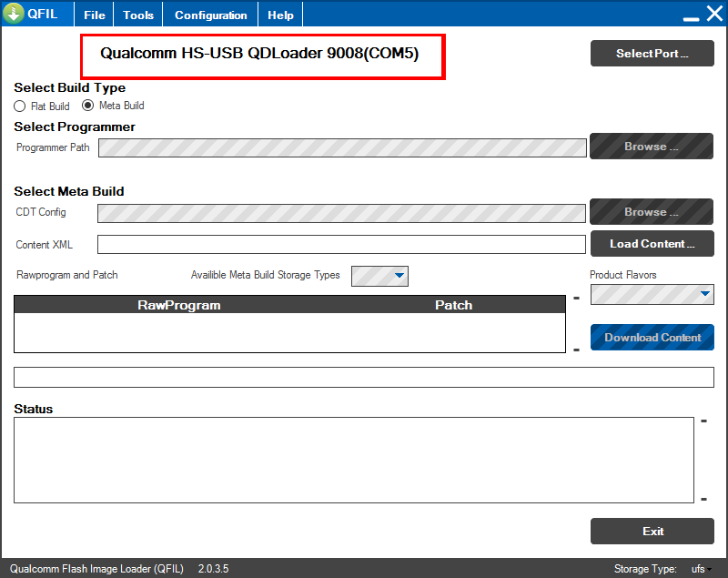Screen dimensions: 728x578
Task: Minimize the QFIL window
Action: [691, 17]
